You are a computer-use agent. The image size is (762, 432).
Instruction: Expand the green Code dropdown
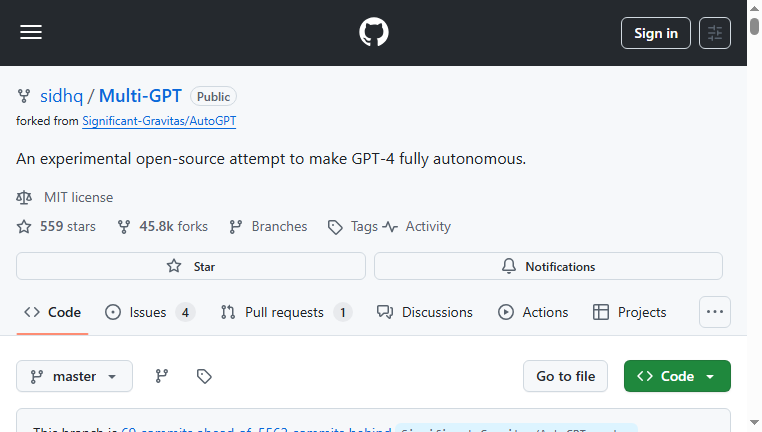pyautogui.click(x=677, y=376)
